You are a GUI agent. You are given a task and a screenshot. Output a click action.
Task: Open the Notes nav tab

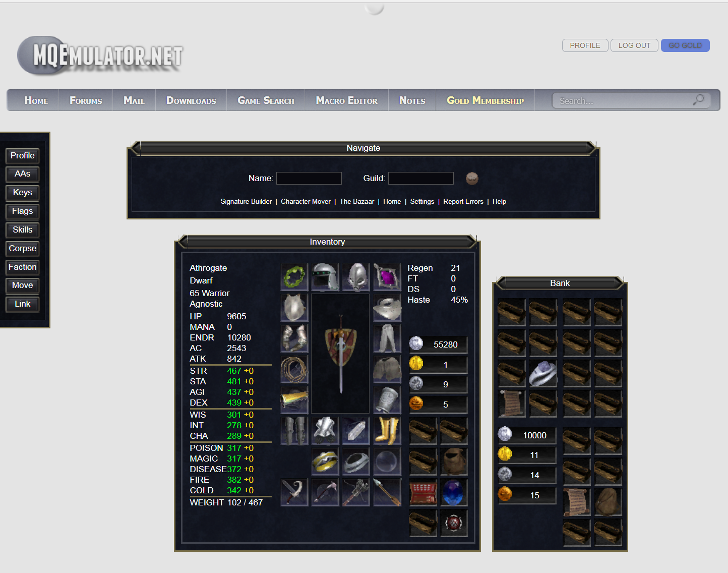pyautogui.click(x=412, y=100)
